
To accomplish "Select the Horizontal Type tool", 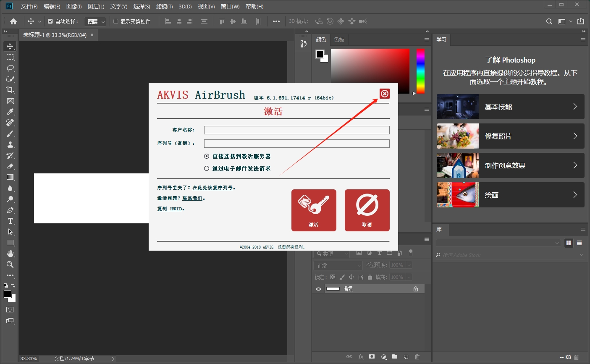I will (x=10, y=221).
